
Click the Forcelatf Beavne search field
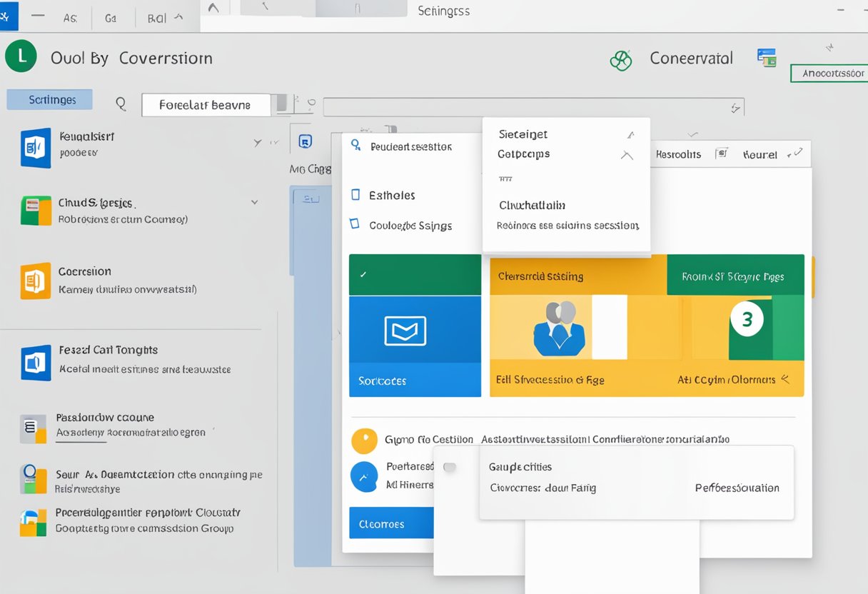[206, 105]
